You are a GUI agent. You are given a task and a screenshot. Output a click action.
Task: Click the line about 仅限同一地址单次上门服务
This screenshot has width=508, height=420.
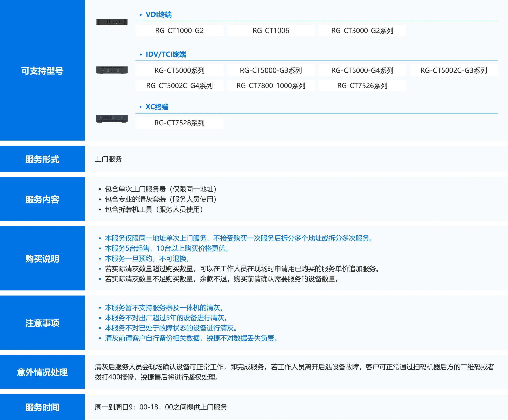point(239,238)
